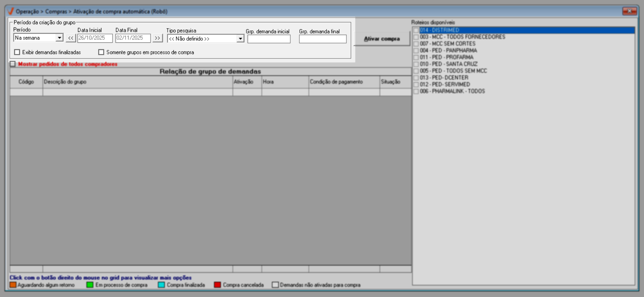Click the Roteiros disponíveis label

433,22
